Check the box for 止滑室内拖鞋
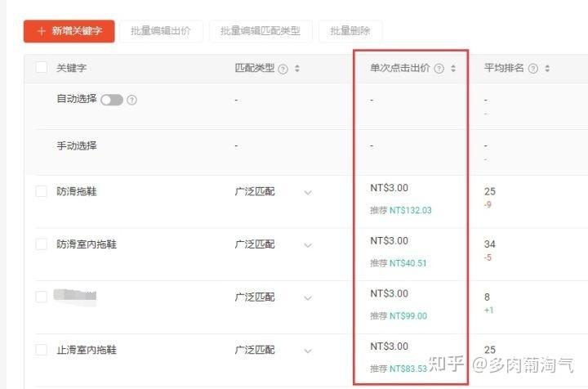This screenshot has width=588, height=389. click(42, 350)
